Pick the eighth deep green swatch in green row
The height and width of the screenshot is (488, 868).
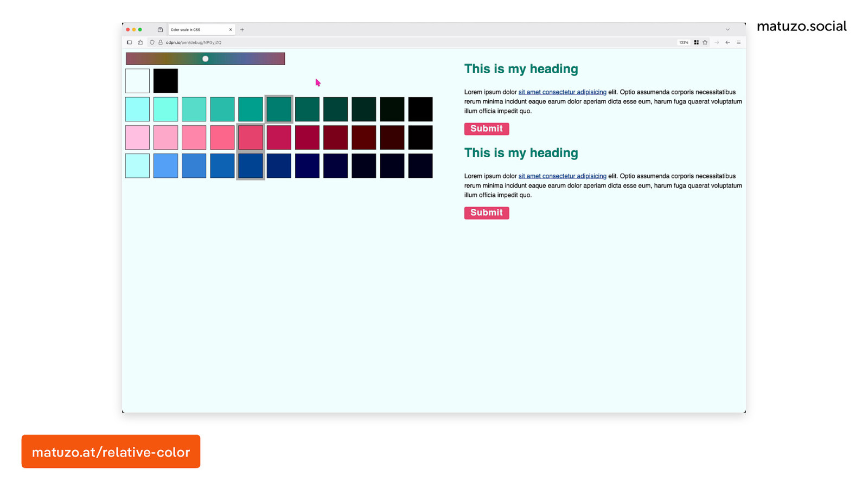tap(335, 109)
